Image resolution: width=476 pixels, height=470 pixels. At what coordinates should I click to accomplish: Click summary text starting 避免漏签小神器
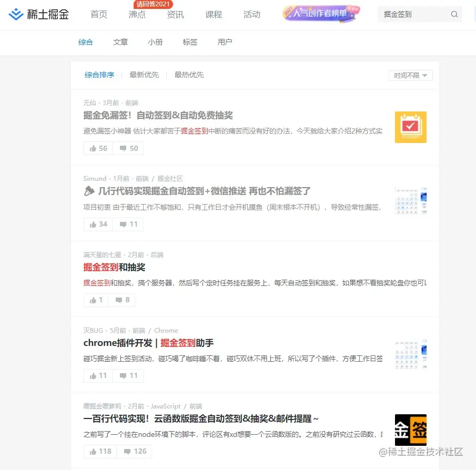233,131
